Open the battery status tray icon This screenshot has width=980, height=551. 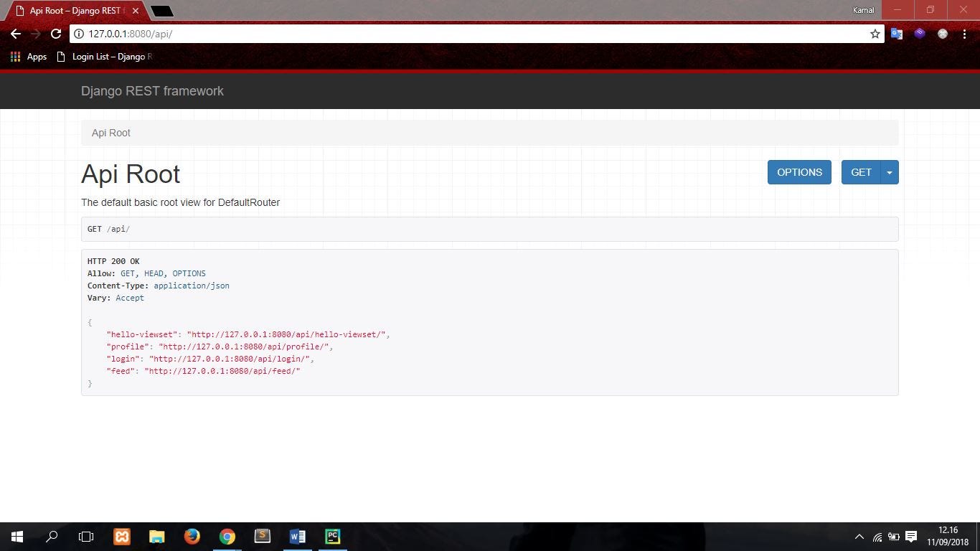[x=894, y=537]
